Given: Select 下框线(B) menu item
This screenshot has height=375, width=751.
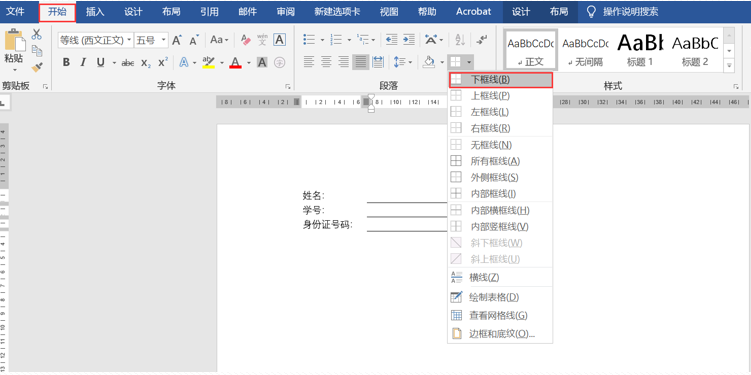Looking at the screenshot, I should click(500, 80).
